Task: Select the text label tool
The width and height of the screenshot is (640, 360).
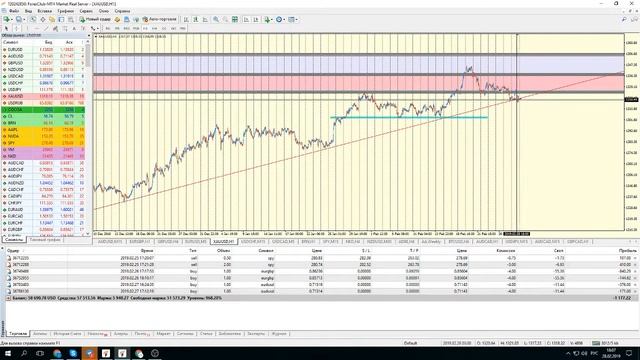Action: [x=83, y=28]
